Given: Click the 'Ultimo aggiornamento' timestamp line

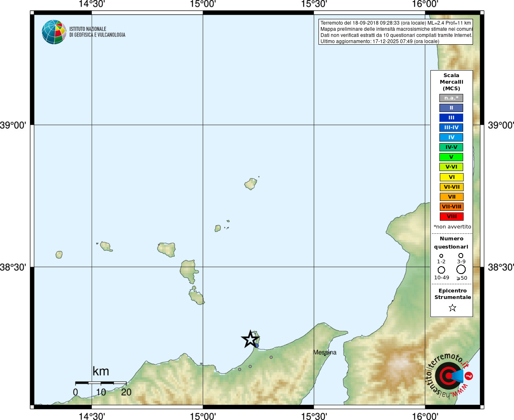Looking at the screenshot, I should pos(380,41).
